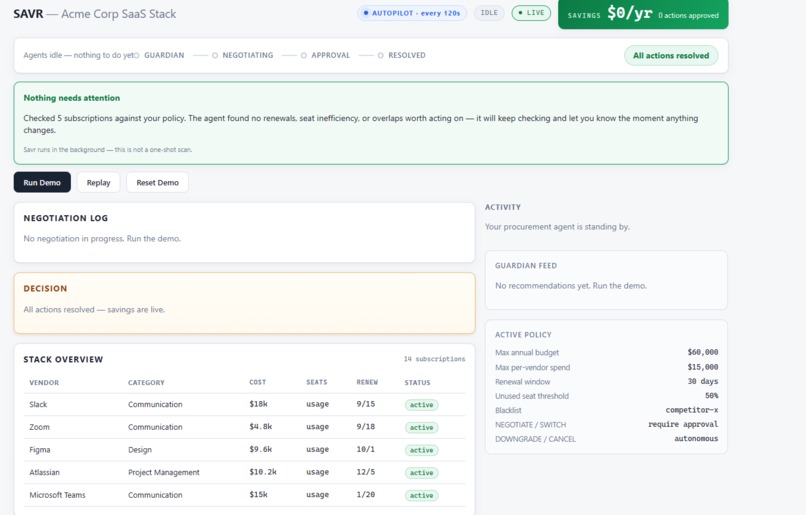Select the GUARDIAN pipeline step
The width and height of the screenshot is (806, 515).
click(159, 55)
